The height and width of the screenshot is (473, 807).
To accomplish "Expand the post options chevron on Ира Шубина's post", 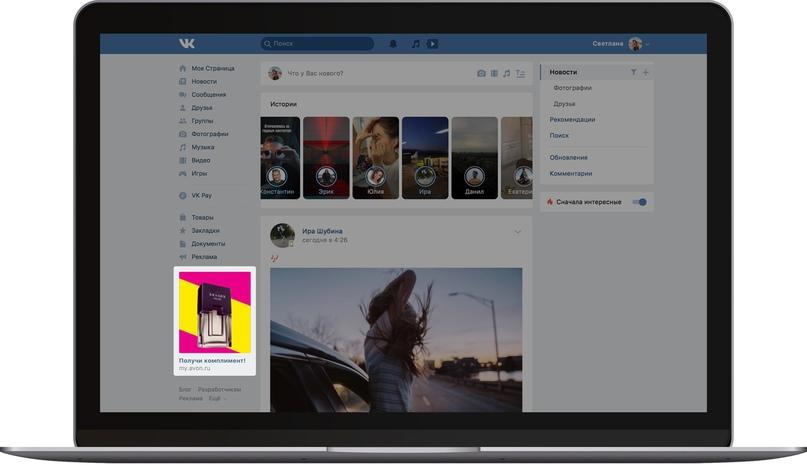I will [x=518, y=232].
